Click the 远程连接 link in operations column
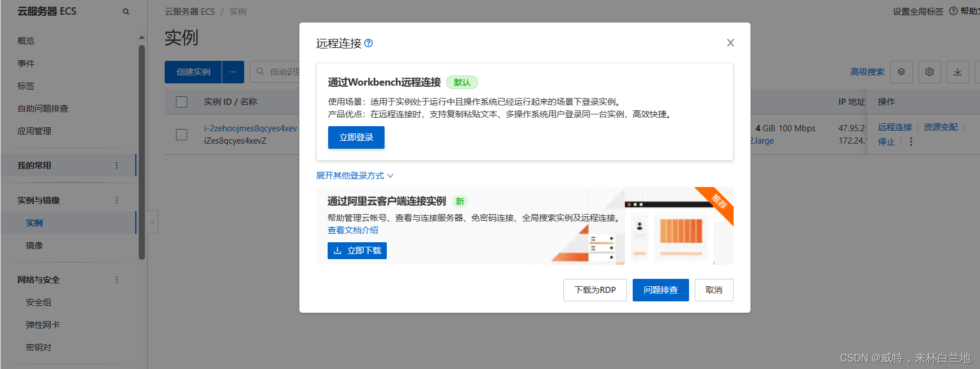The image size is (980, 369). point(895,127)
